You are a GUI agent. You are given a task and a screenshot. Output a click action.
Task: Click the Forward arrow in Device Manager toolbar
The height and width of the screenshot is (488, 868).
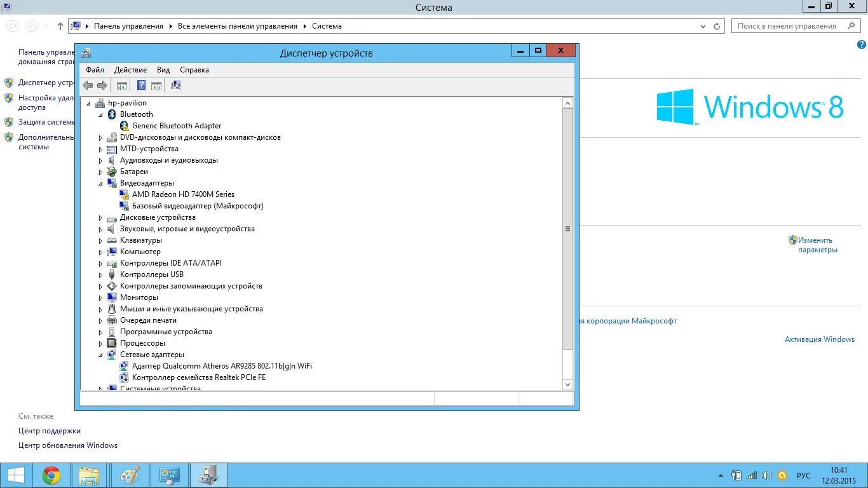(102, 85)
